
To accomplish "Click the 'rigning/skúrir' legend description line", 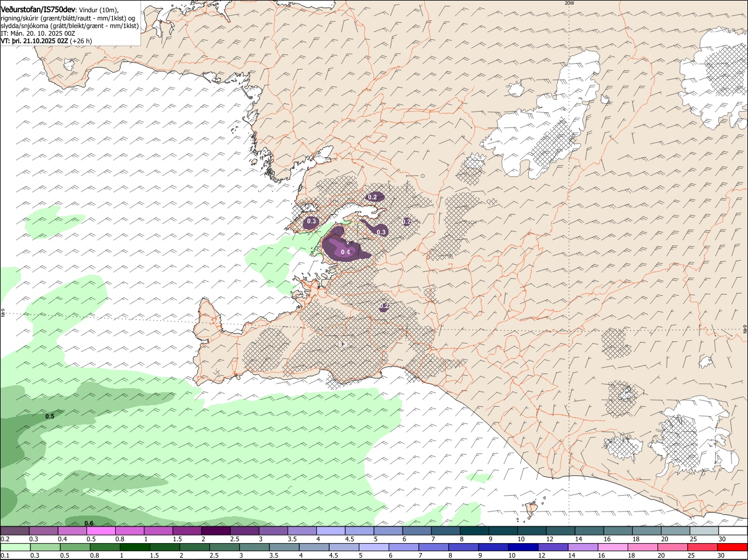I will 69,18.
